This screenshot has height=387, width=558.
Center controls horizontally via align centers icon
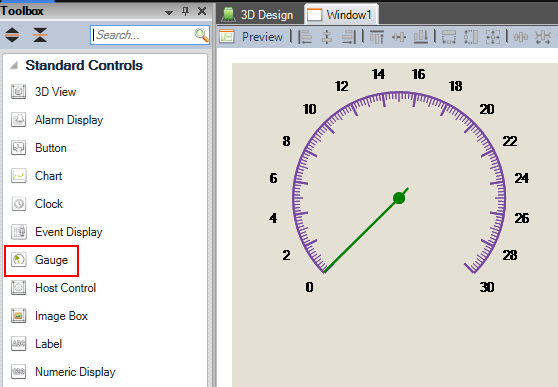327,37
